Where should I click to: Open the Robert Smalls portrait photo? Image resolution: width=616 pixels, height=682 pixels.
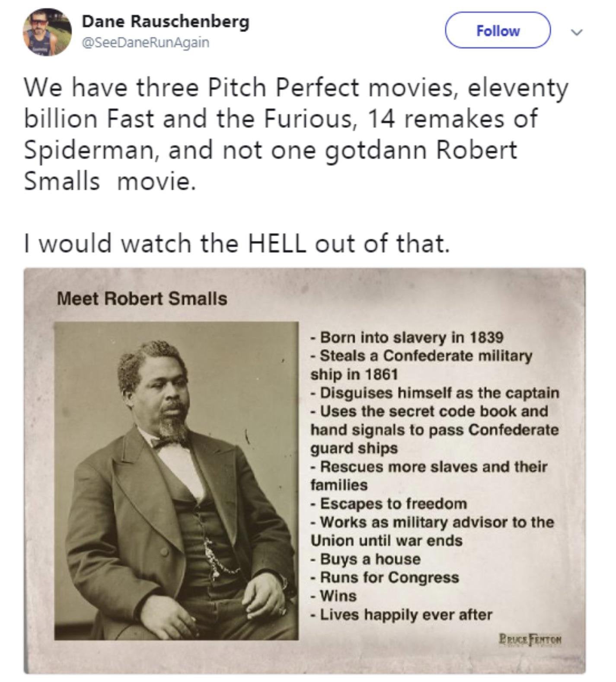(176, 480)
